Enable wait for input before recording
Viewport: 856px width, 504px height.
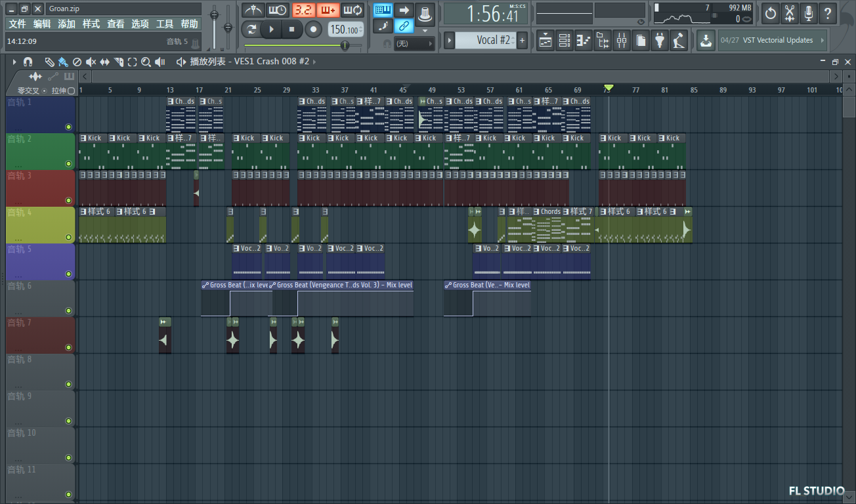pos(278,10)
